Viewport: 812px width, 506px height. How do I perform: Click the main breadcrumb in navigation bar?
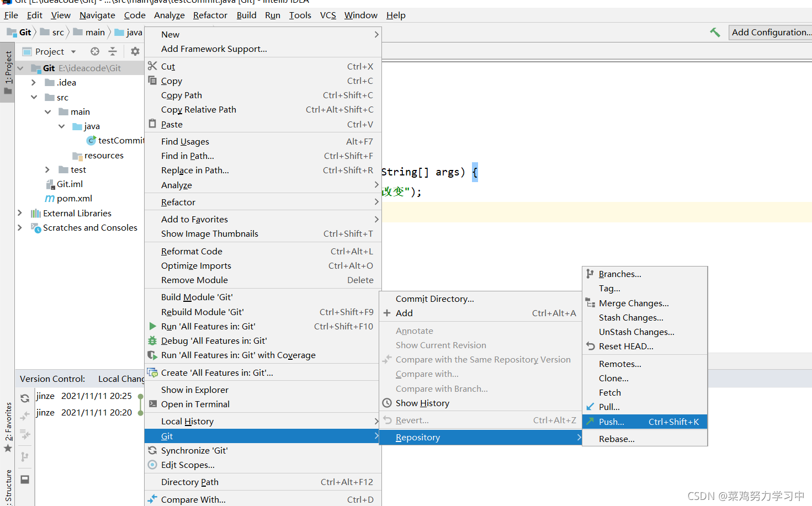89,32
